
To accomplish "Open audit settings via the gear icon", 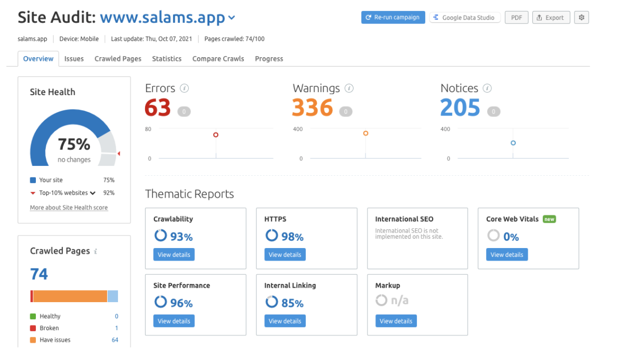I will tap(581, 17).
